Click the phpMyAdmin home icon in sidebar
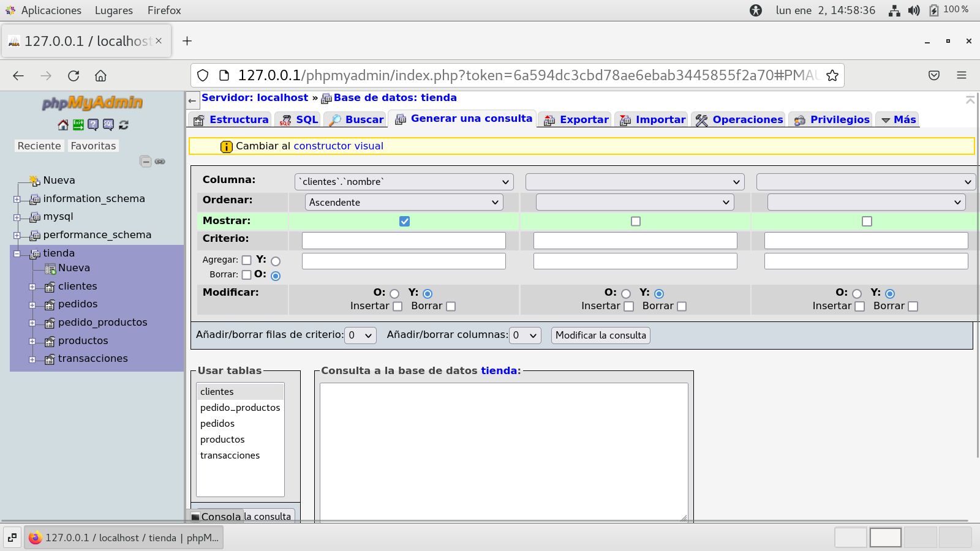 click(x=63, y=125)
